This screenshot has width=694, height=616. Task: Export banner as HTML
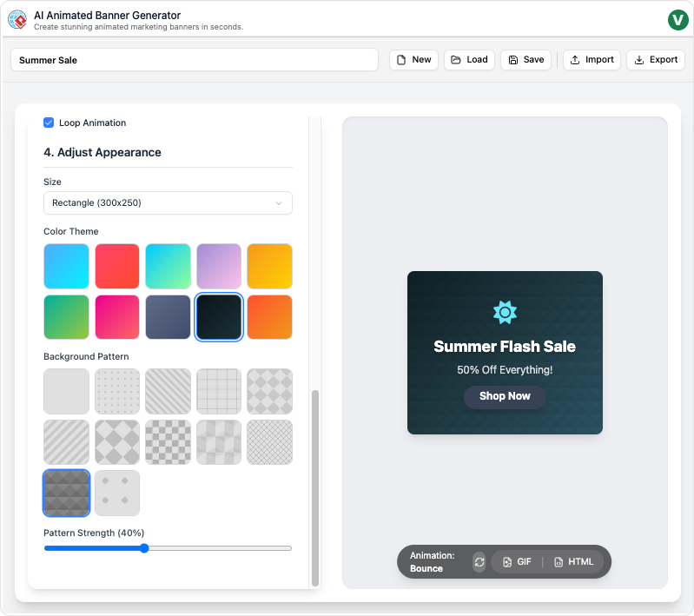(x=573, y=562)
